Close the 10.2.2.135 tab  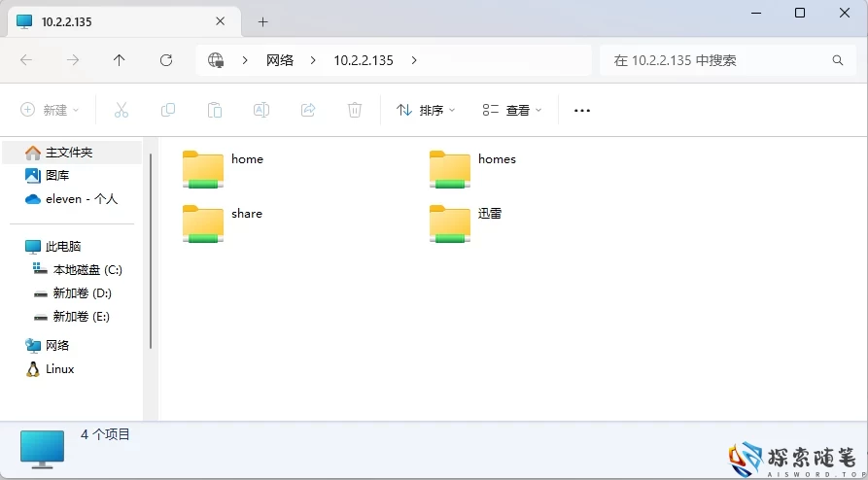tap(221, 21)
